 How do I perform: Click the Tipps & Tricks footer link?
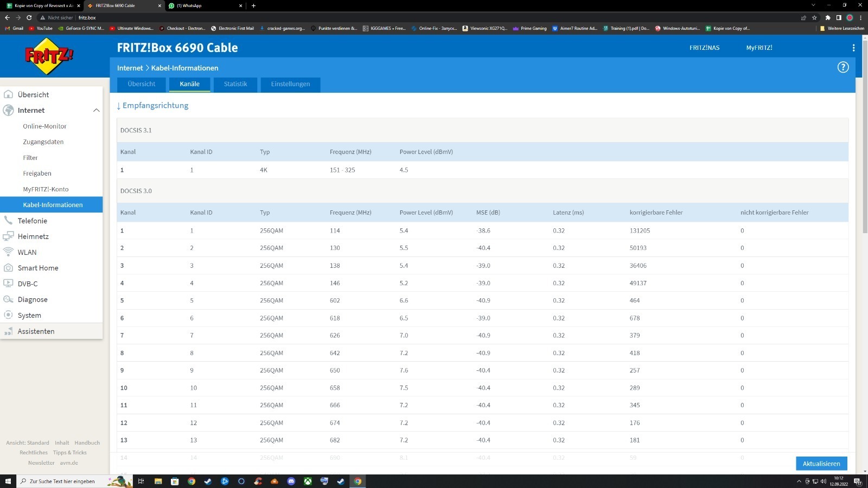pos(70,453)
